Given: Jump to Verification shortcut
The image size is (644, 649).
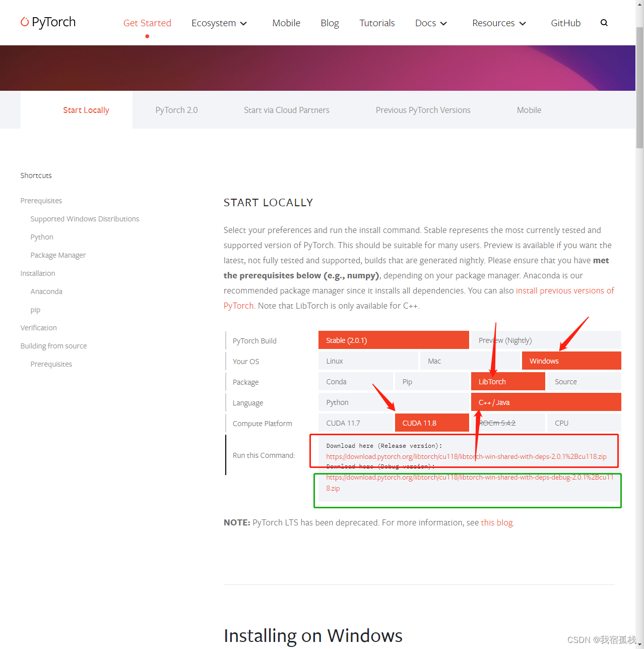Looking at the screenshot, I should [39, 328].
